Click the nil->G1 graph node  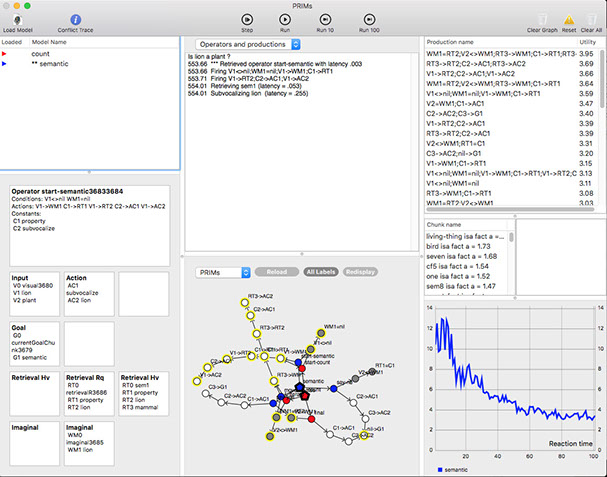[x=364, y=435]
